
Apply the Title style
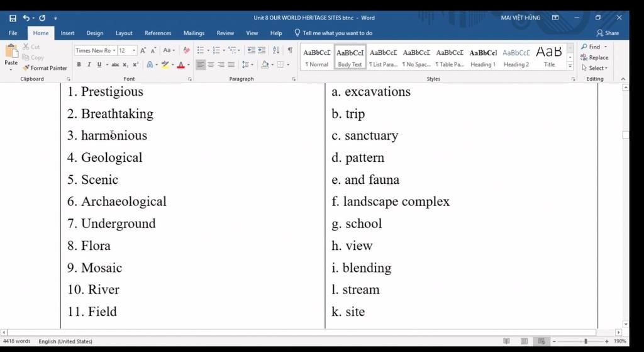coord(549,57)
